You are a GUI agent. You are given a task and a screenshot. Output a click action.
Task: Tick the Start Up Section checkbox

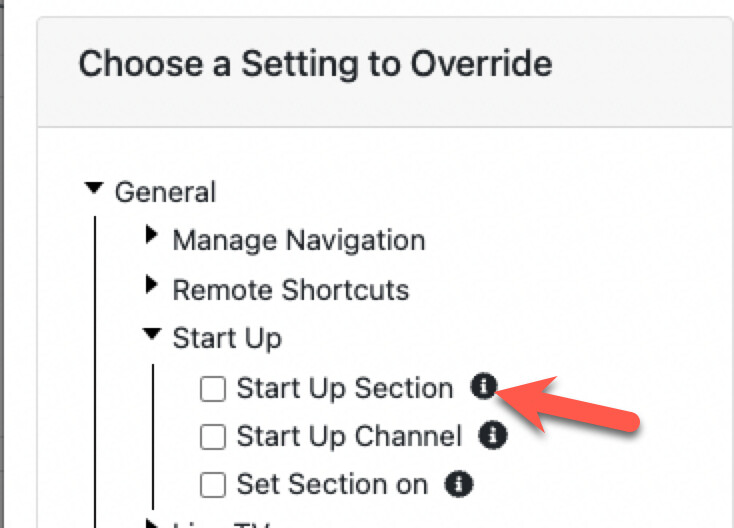[x=213, y=389]
